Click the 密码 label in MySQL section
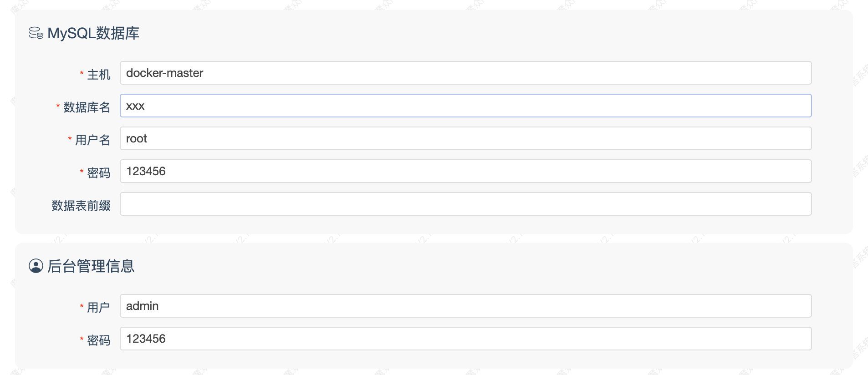868x375 pixels. tap(98, 172)
